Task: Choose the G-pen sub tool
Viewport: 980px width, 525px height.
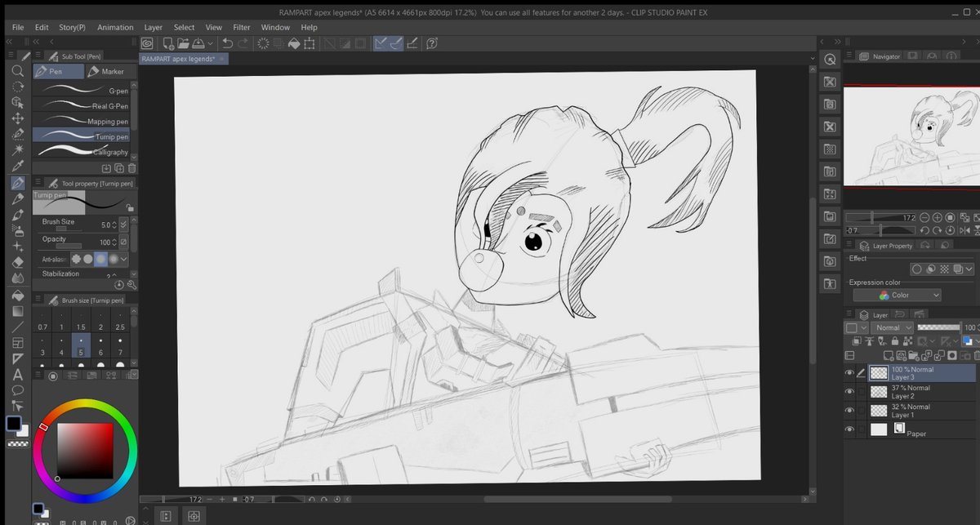Action: (81, 91)
